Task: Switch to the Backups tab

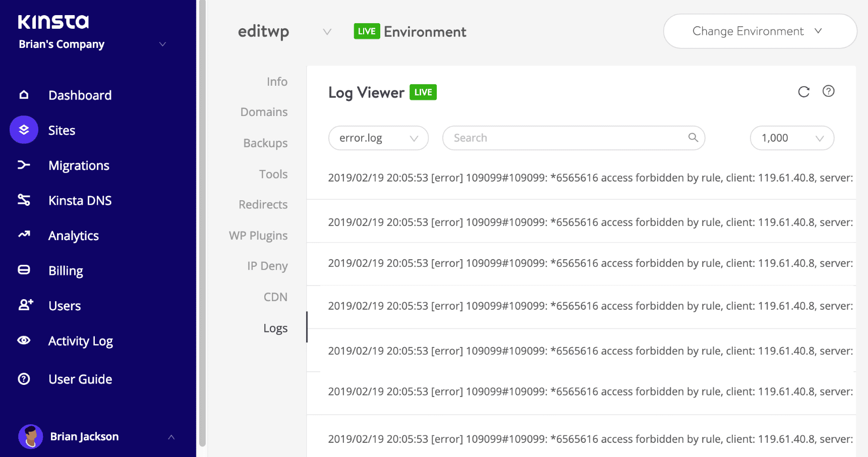Action: [265, 143]
